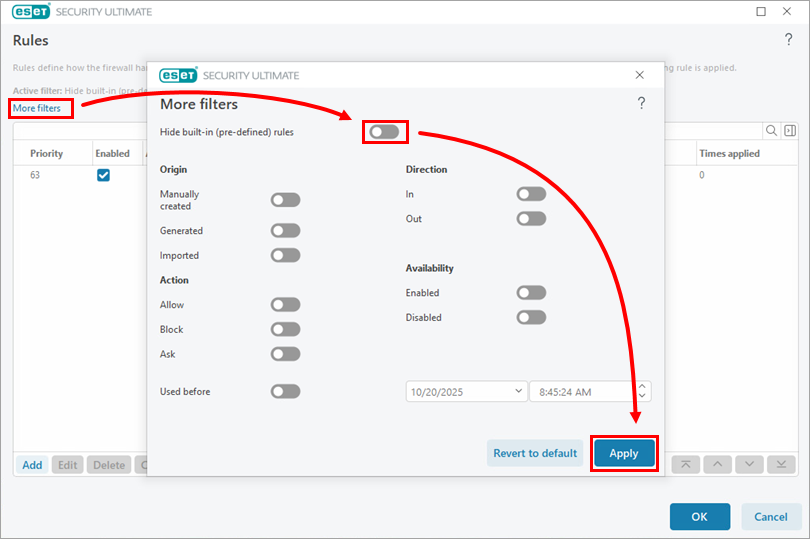This screenshot has height=539, width=810.
Task: Click the Apply button
Action: click(624, 453)
